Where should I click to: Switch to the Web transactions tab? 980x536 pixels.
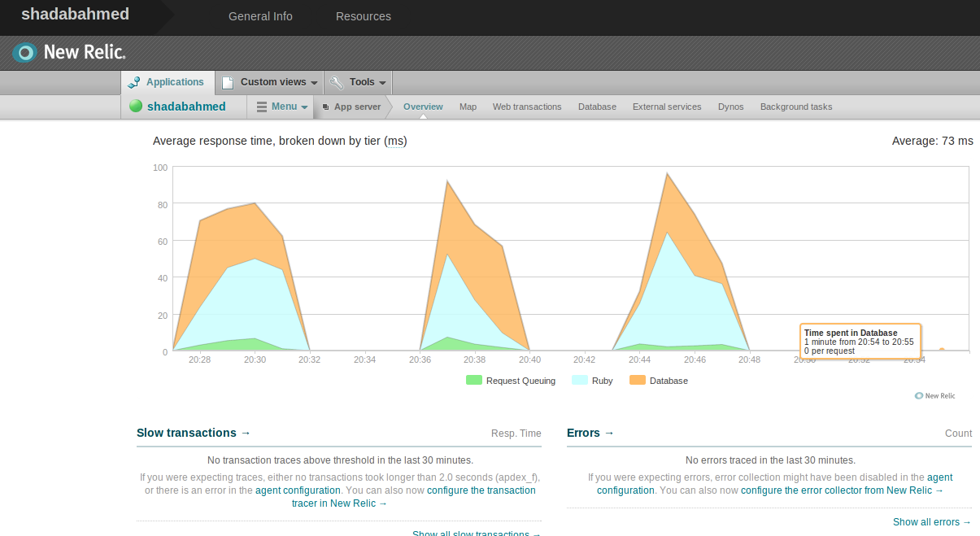526,107
